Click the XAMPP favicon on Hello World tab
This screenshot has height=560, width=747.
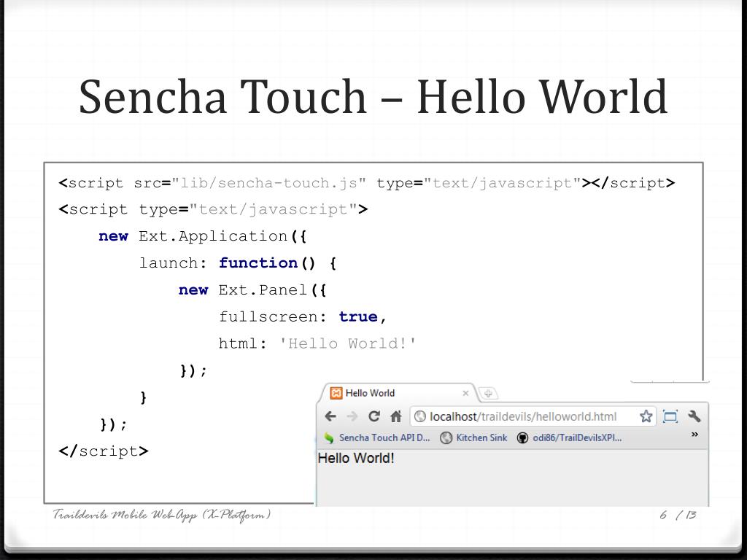(x=336, y=393)
